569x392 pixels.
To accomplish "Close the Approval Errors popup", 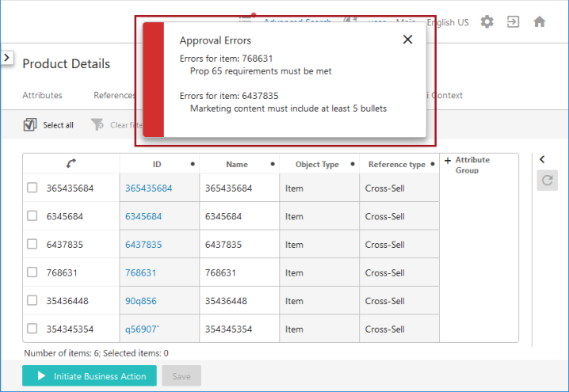I will point(407,40).
